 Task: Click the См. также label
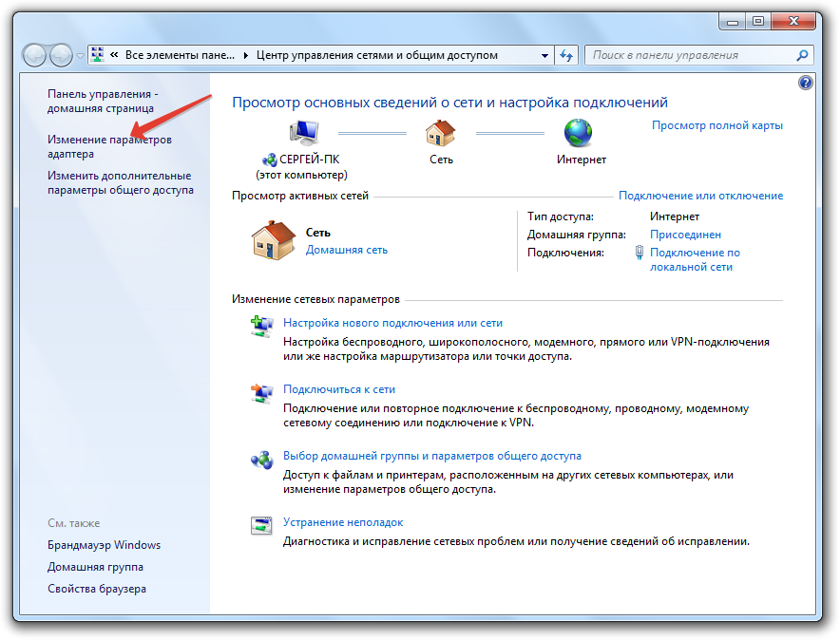tap(74, 523)
